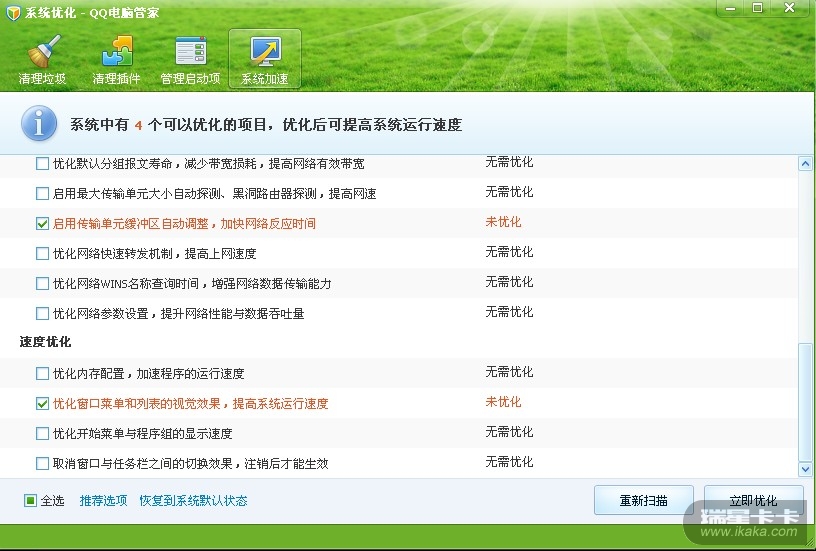Viewport: 816px width, 551px height.
Task: Switch to the 清理垃圾 tab label
Action: (x=42, y=79)
